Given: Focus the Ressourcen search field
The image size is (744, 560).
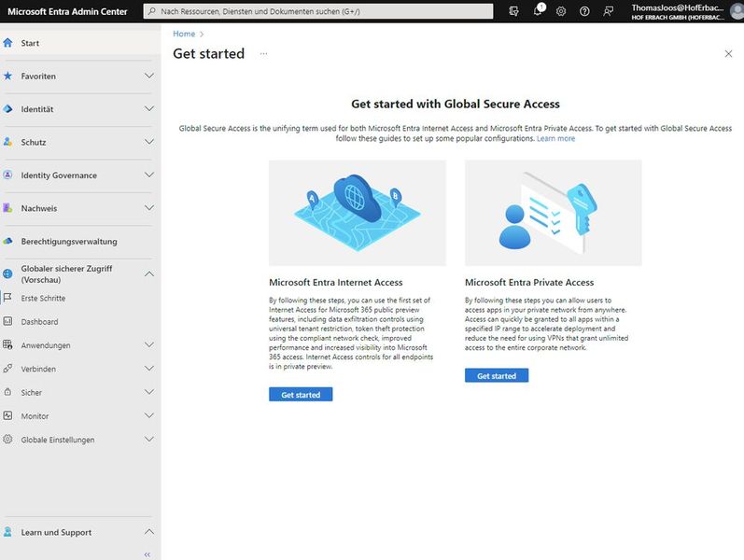Looking at the screenshot, I should point(318,11).
